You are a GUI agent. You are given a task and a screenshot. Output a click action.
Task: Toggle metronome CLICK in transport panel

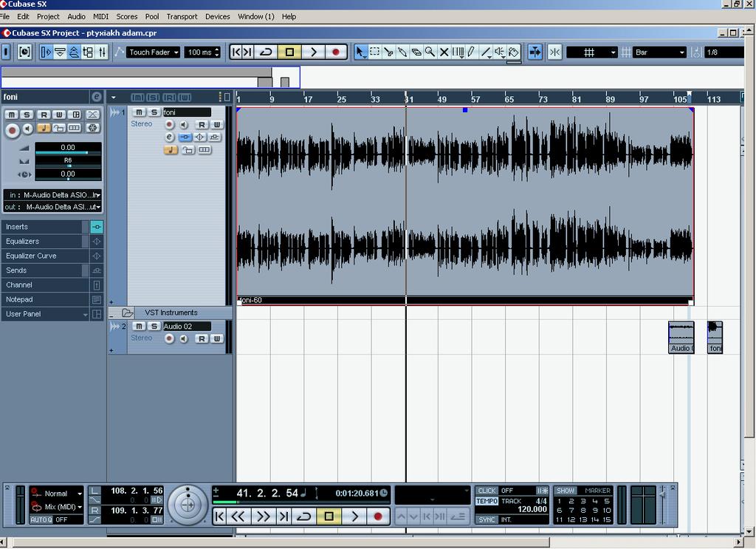tap(487, 490)
